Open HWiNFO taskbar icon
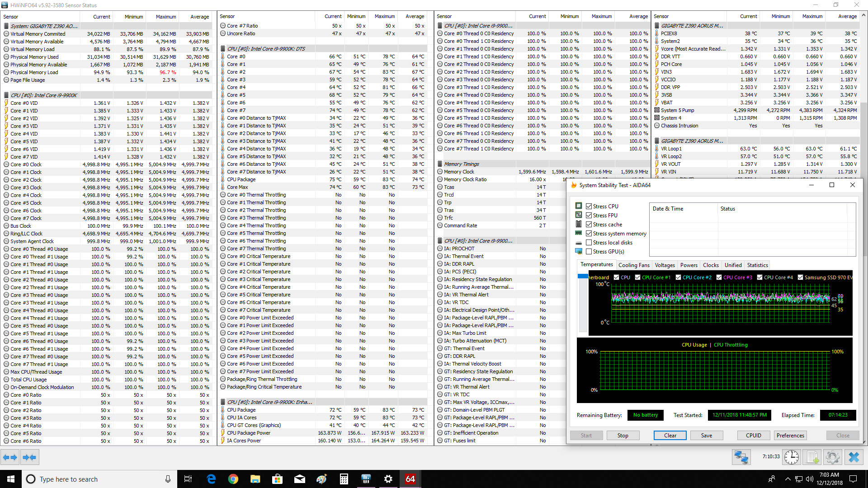Screen dimensions: 868x488 coord(366,479)
